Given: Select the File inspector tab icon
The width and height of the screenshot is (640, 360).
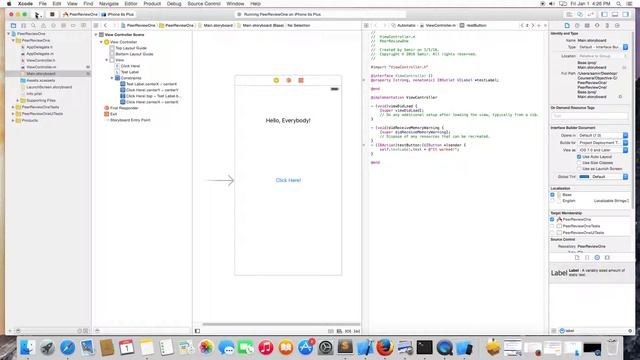Looking at the screenshot, I should point(567,25).
